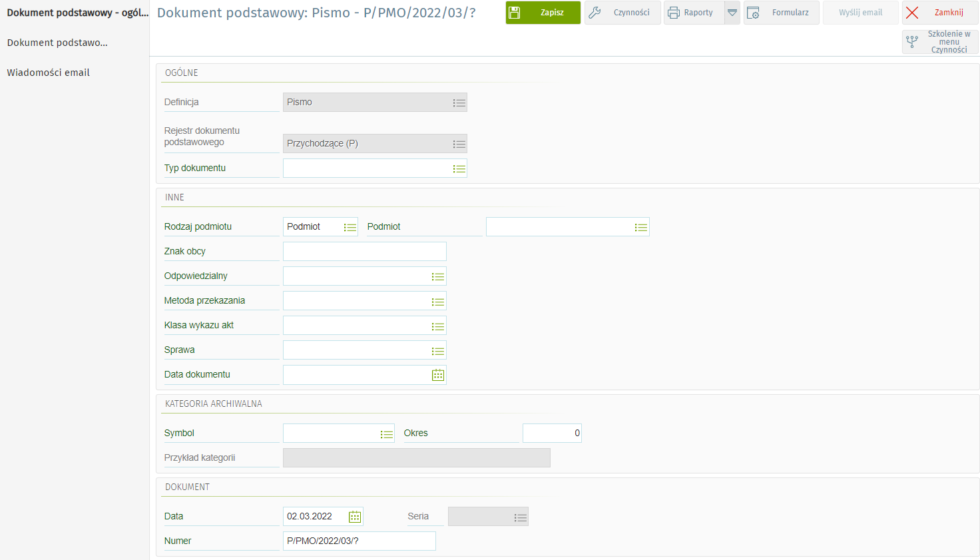Screen dimensions: 980x560
Task: Click list icon in Odpowiedzialny field
Action: [x=437, y=276]
